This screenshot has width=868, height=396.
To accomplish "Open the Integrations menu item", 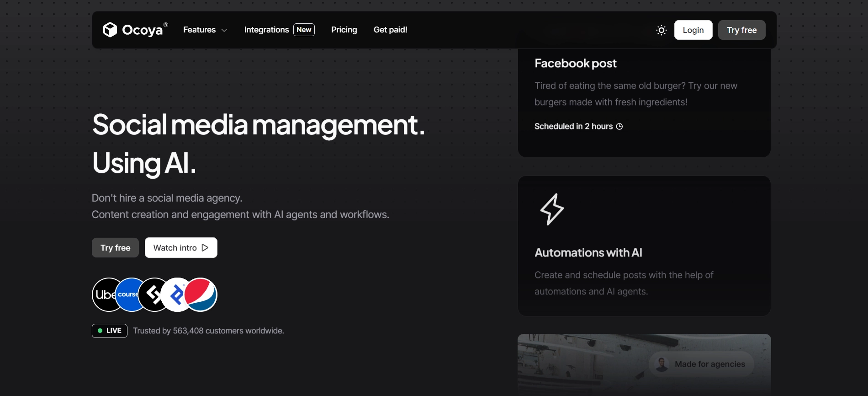I will pos(266,30).
